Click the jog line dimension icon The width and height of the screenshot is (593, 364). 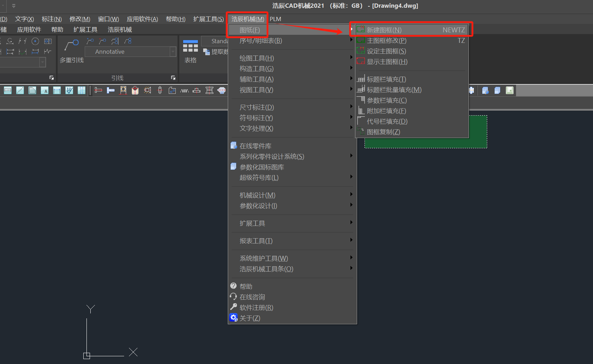pos(48,52)
